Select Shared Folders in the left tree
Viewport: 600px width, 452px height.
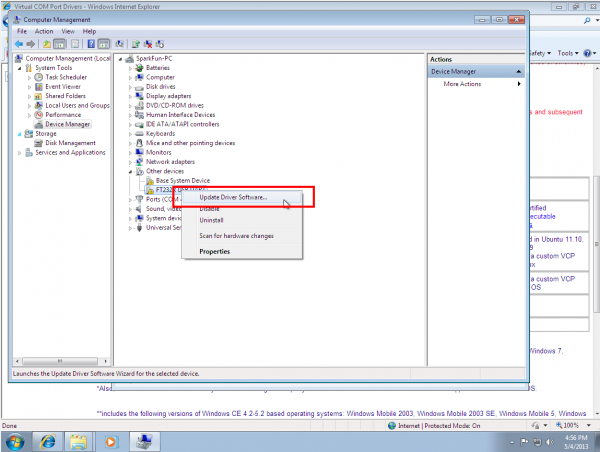tap(65, 96)
